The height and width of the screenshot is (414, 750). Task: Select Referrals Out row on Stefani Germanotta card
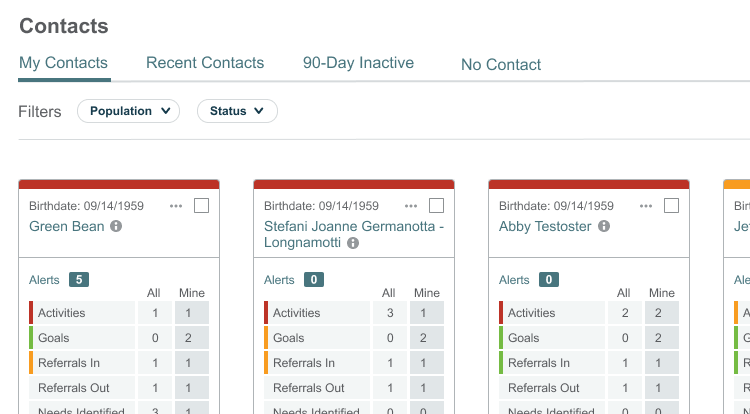coord(354,388)
